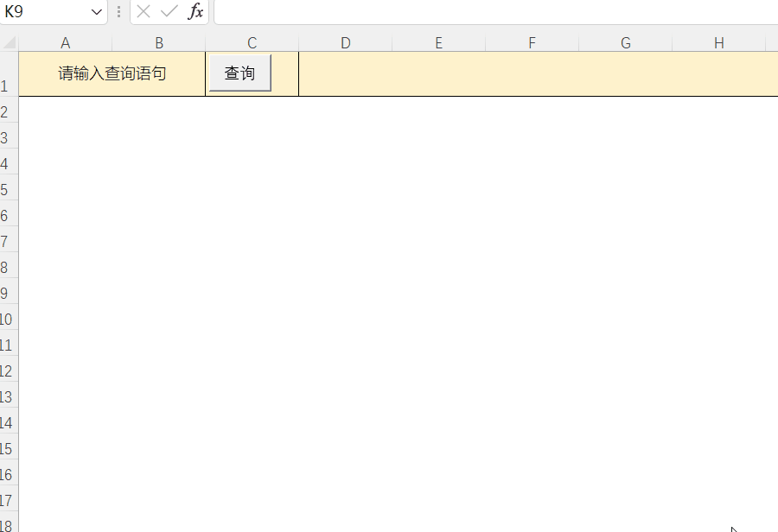
Task: Click the cell reading 请输入查询语句
Action: pyautogui.click(x=112, y=73)
